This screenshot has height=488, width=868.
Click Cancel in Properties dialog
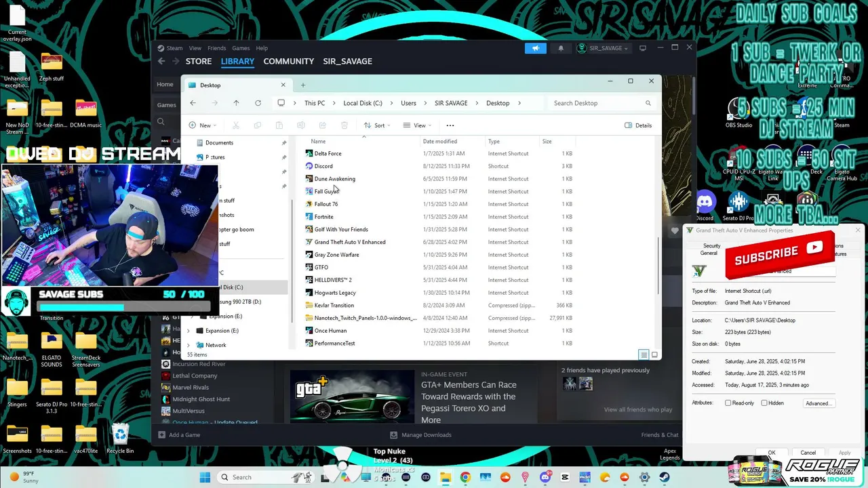808,453
